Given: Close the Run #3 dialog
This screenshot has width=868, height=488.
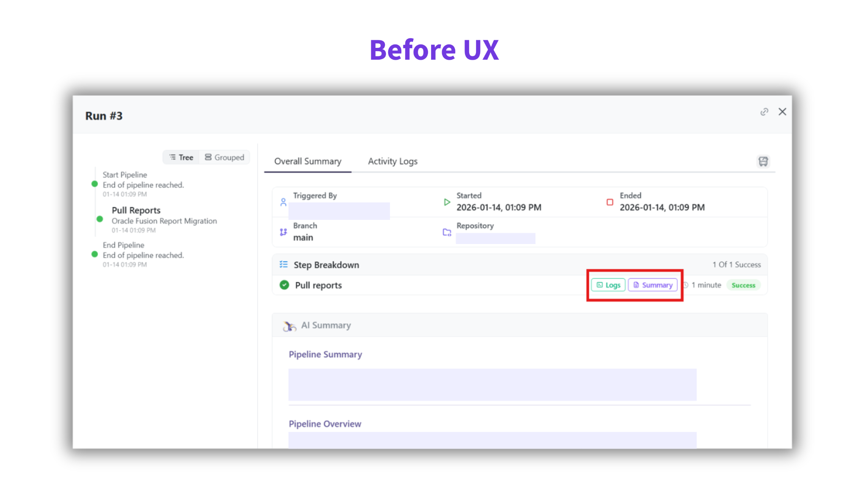Looking at the screenshot, I should [782, 112].
